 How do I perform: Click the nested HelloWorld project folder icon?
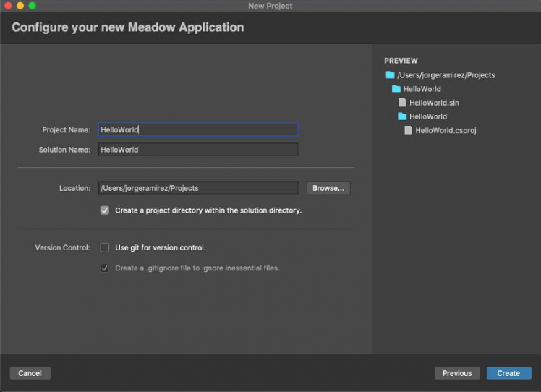(402, 116)
